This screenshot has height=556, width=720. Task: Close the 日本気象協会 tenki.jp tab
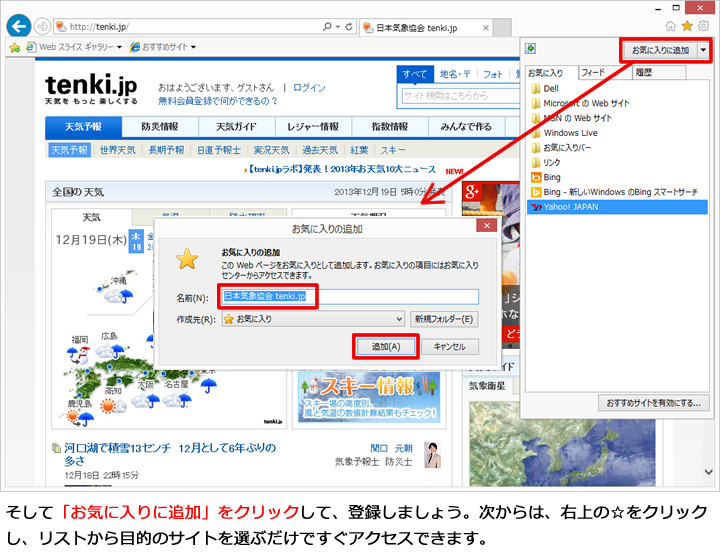coord(485,28)
